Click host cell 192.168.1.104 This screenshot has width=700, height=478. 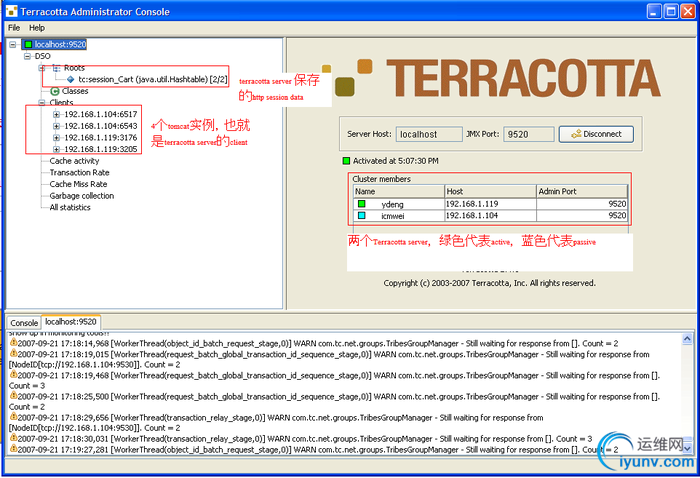point(490,216)
